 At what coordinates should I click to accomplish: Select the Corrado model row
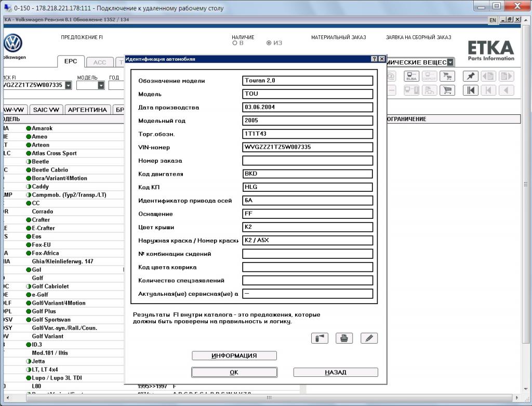tap(64, 212)
